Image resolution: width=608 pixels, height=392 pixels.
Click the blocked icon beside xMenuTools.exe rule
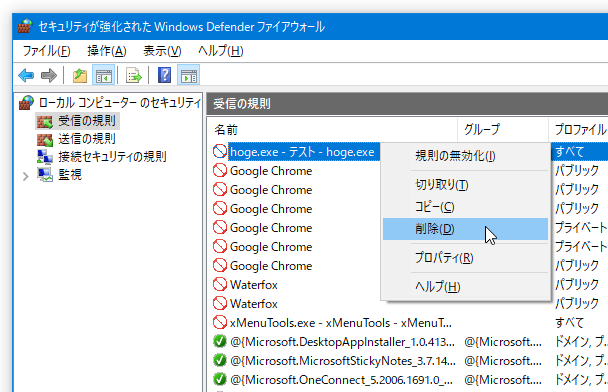[219, 322]
